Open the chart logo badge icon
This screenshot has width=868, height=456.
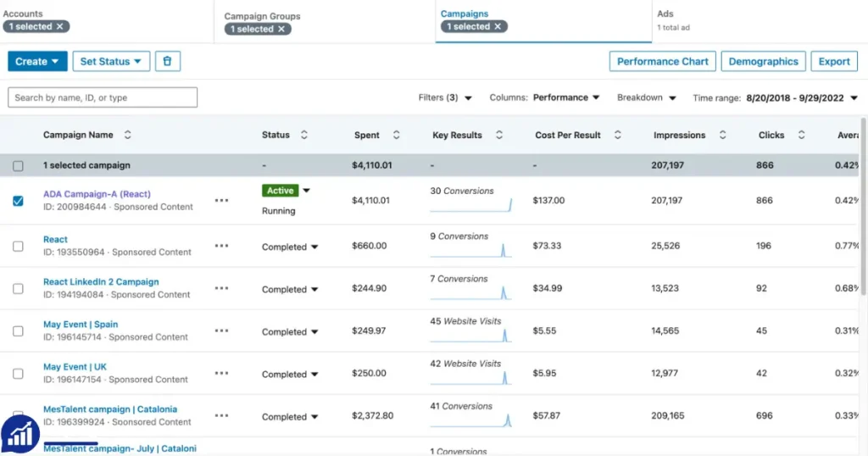20,435
